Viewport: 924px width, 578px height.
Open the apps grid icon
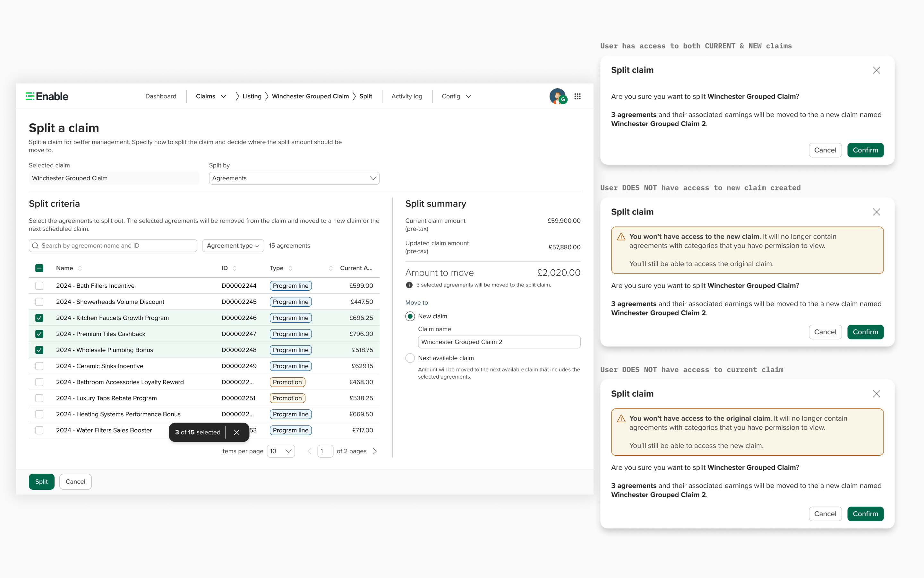577,96
